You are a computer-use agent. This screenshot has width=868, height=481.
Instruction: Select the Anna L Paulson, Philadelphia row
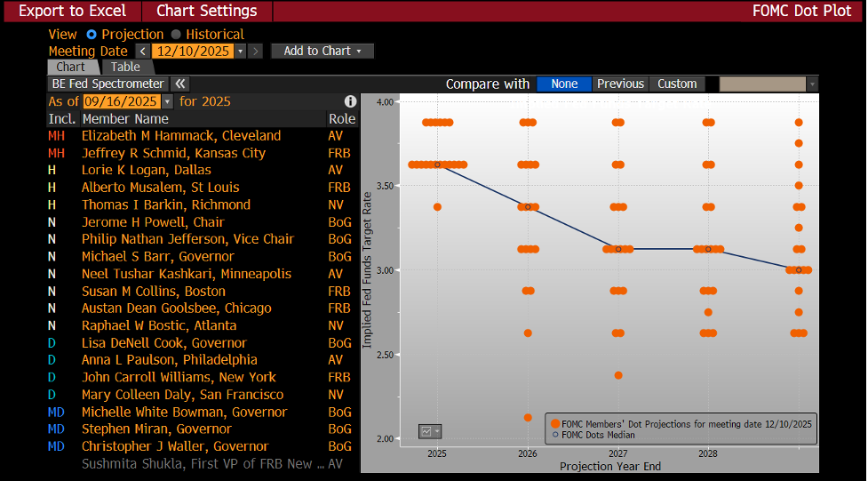203,360
